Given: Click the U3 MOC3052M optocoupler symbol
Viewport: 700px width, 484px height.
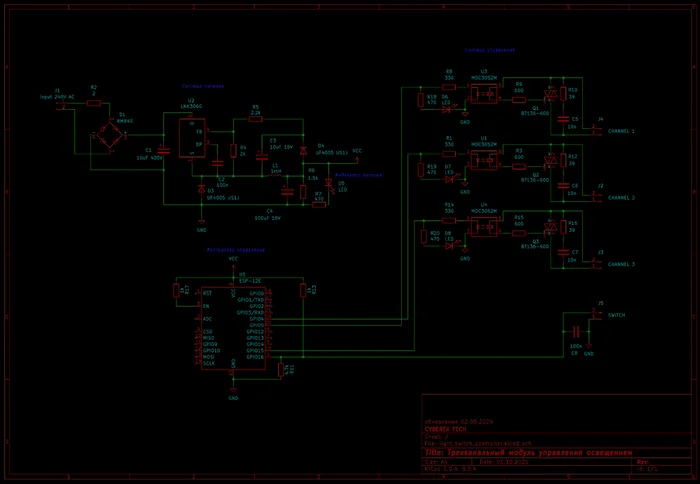Looking at the screenshot, I should coord(484,94).
